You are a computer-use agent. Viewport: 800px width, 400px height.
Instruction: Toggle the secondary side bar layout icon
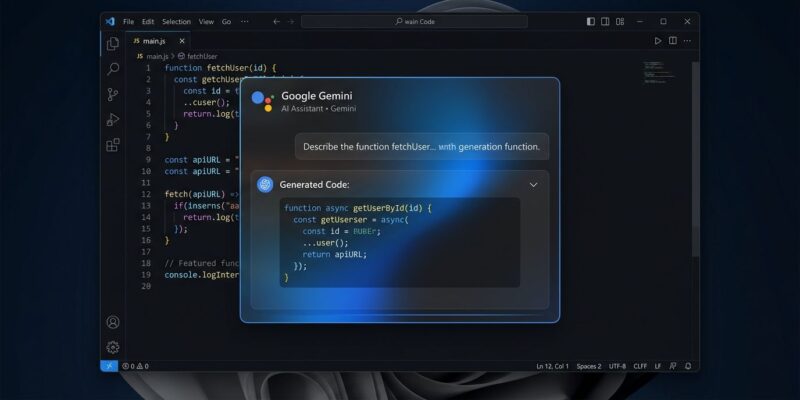(605, 21)
